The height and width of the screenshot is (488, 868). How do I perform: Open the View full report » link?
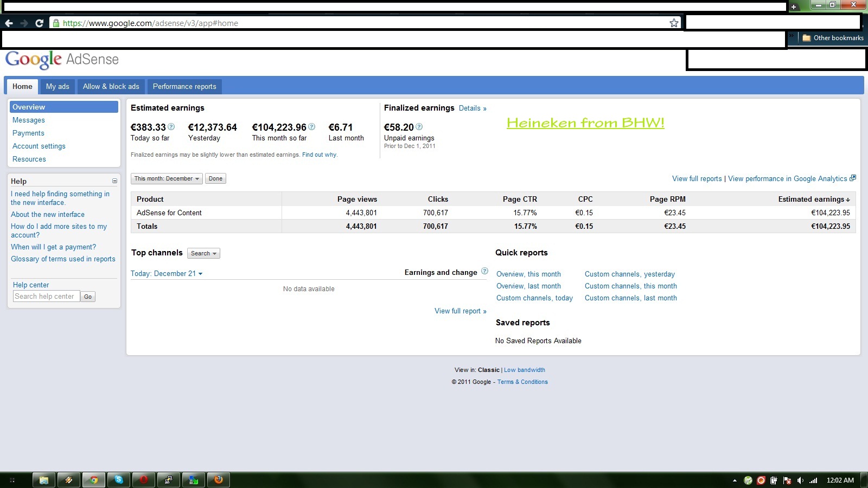point(461,311)
